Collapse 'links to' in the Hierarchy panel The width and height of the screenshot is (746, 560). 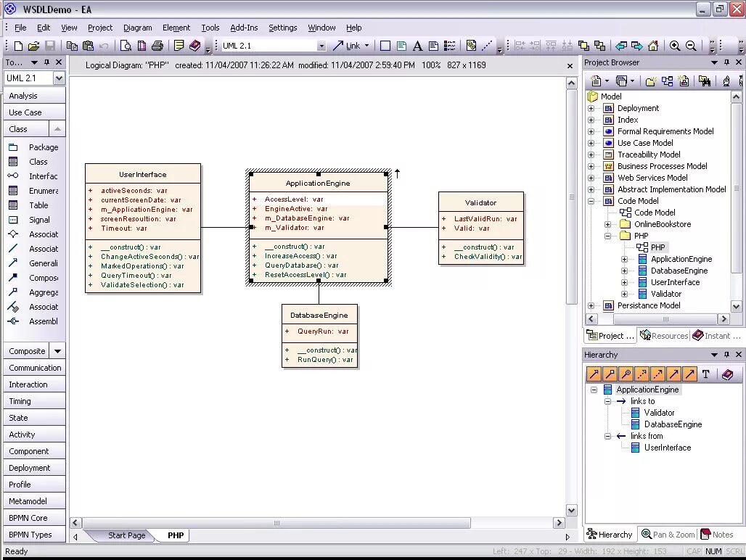(607, 401)
